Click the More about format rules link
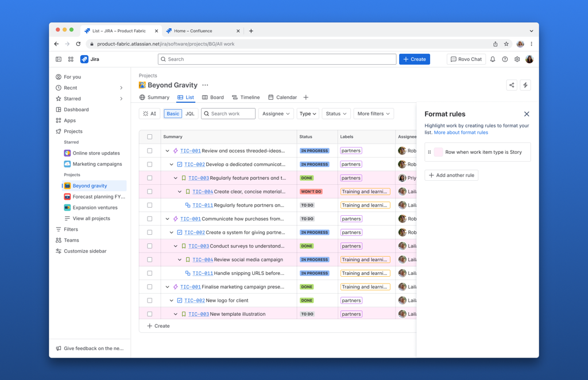 click(x=461, y=132)
